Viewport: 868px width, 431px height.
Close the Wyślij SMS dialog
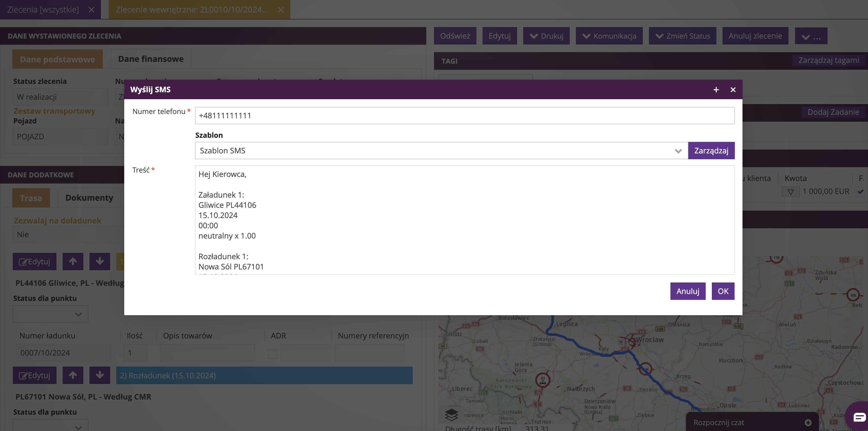click(733, 90)
